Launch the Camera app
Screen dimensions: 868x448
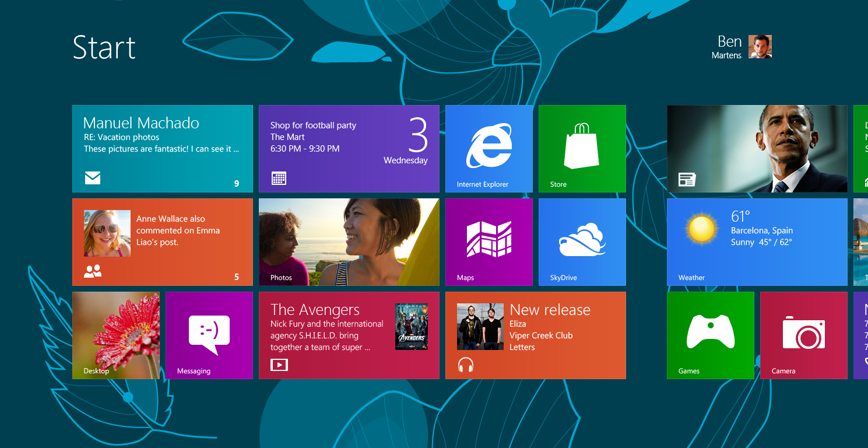pos(803,335)
